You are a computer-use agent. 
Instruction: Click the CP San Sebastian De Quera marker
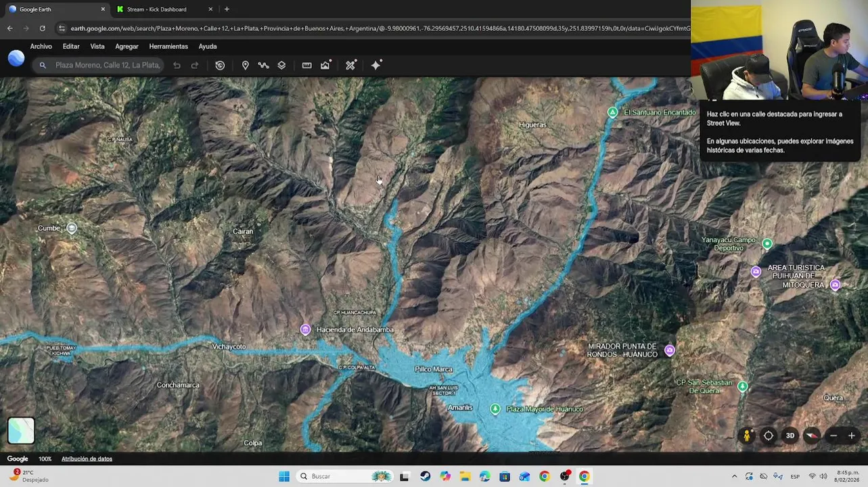tap(742, 386)
